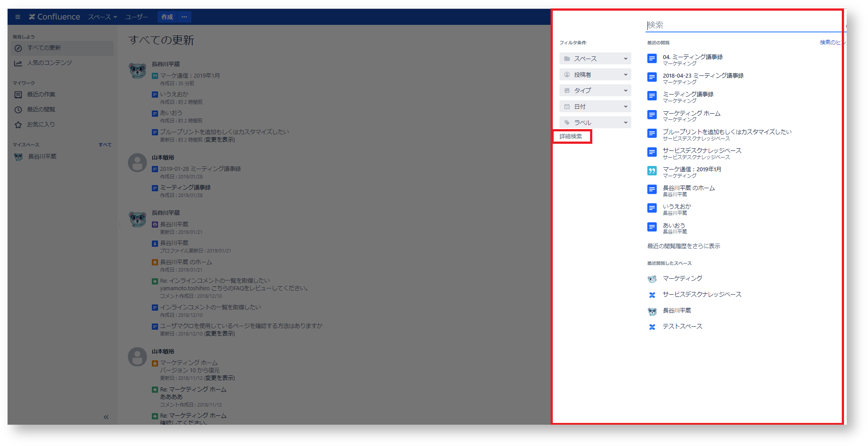The height and width of the screenshot is (446, 868).
Task: Open the create-options ellipsis button
Action: [x=184, y=17]
